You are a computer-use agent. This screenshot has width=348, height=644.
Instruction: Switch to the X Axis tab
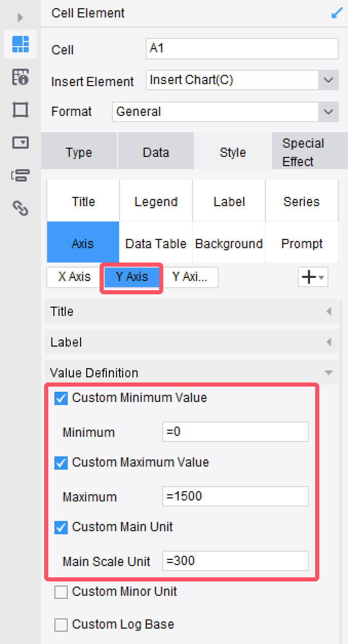[75, 277]
